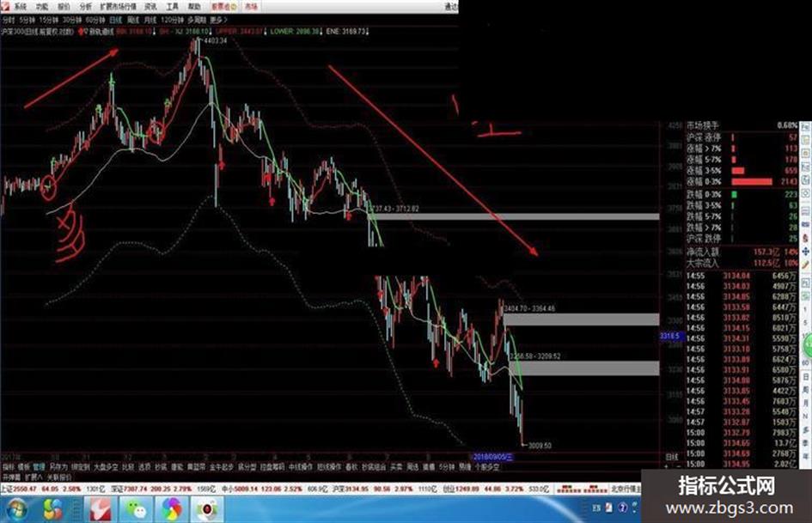Select the 月线 period tab
This screenshot has height=523, width=812.
(150, 21)
